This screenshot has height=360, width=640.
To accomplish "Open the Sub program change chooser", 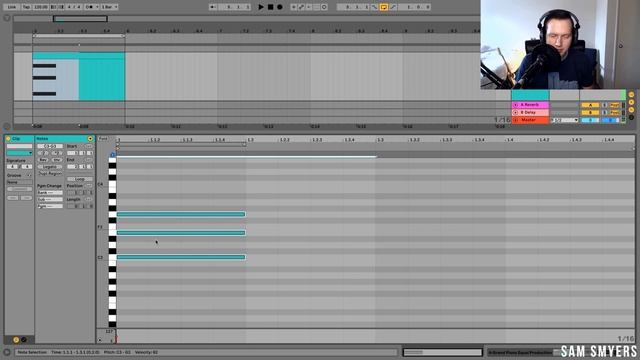I will (50, 200).
